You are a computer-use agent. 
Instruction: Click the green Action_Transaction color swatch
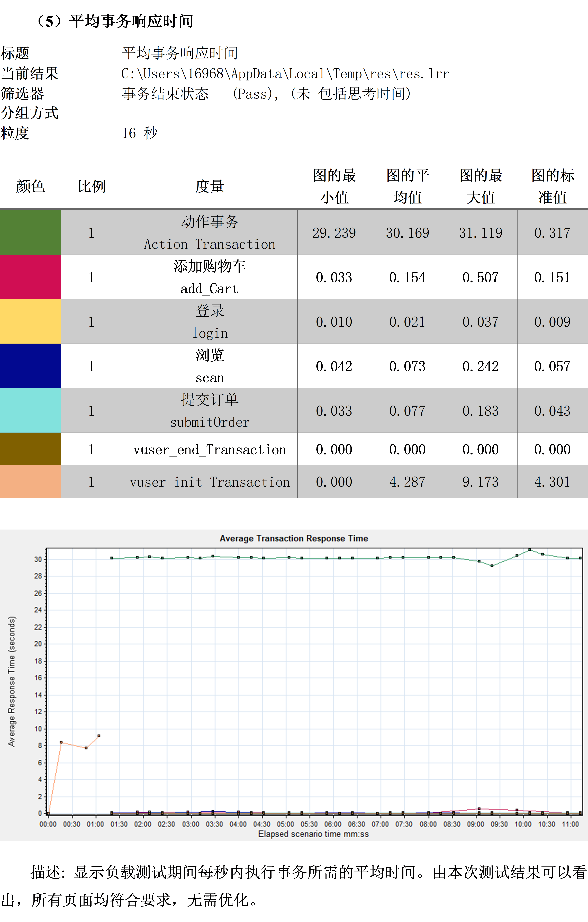point(30,232)
